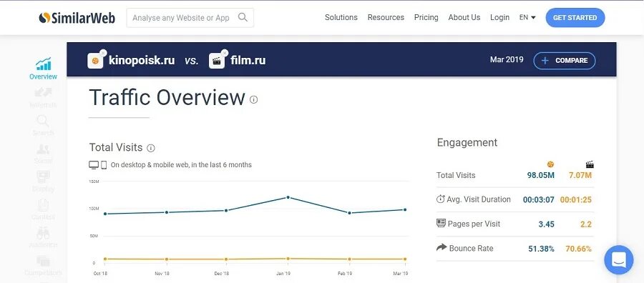Image resolution: width=644 pixels, height=283 pixels.
Task: Select kinopoisk Jan '19 peak data point
Action: [288, 197]
